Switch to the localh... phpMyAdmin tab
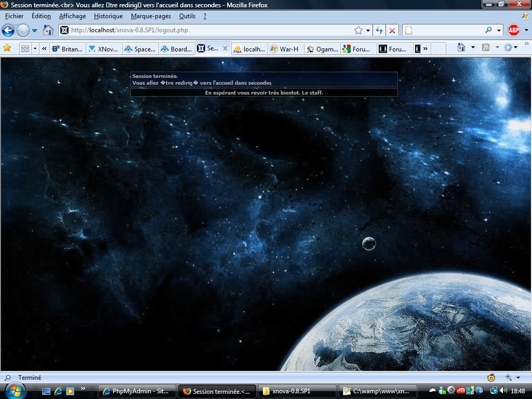The width and height of the screenshot is (532, 399). (x=249, y=49)
